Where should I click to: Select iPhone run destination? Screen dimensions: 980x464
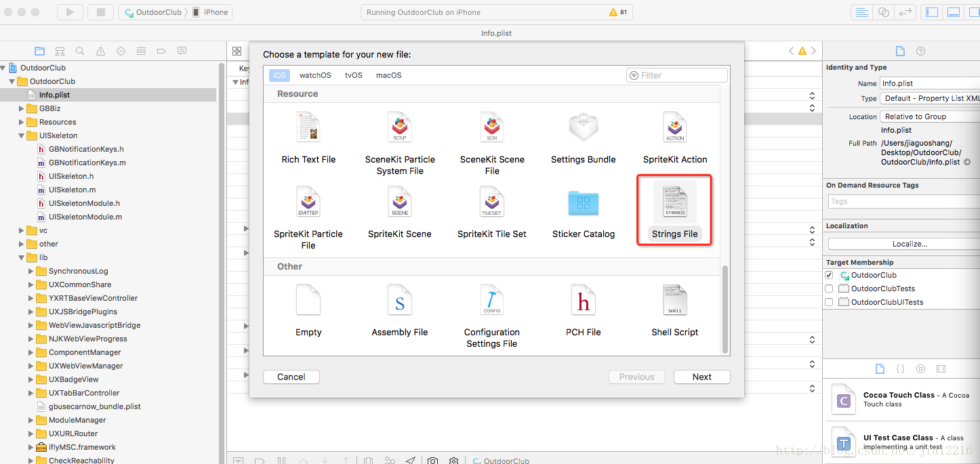(211, 12)
